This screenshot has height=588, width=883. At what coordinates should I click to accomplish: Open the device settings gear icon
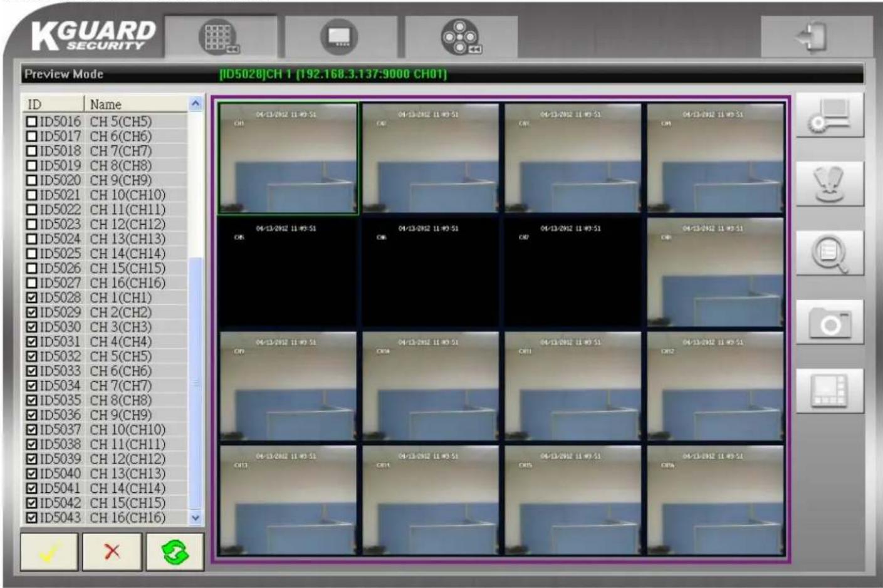coord(830,115)
